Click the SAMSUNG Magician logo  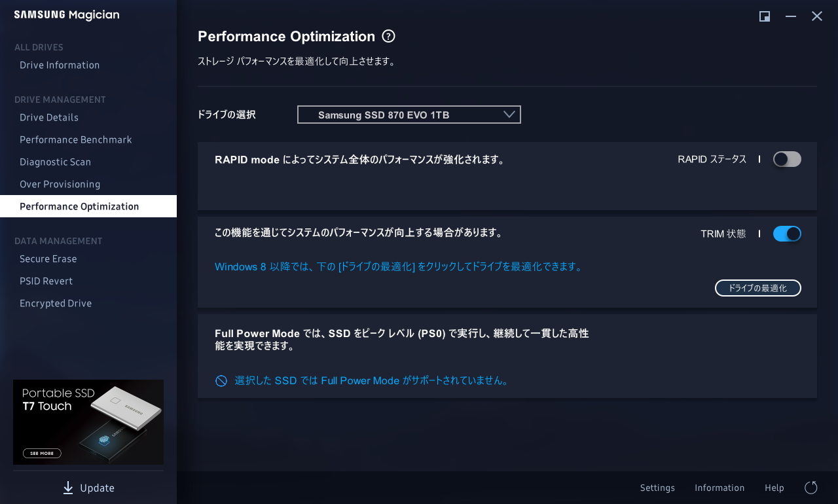tap(67, 15)
